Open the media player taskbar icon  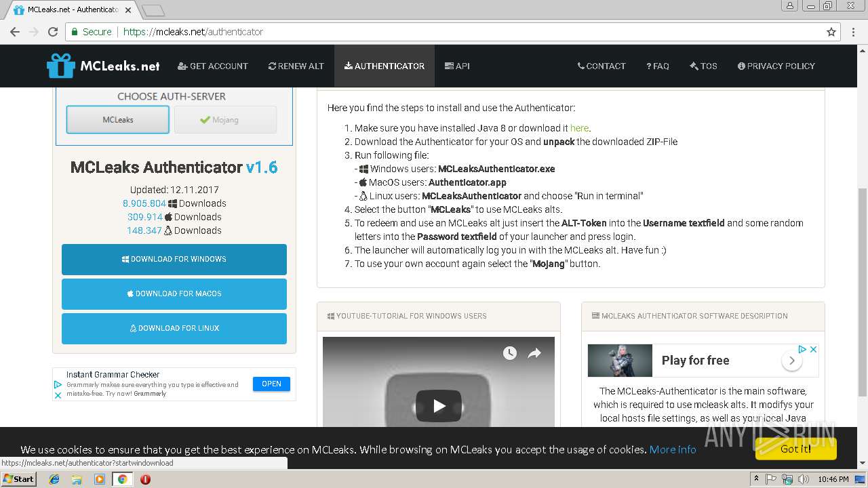point(100,479)
